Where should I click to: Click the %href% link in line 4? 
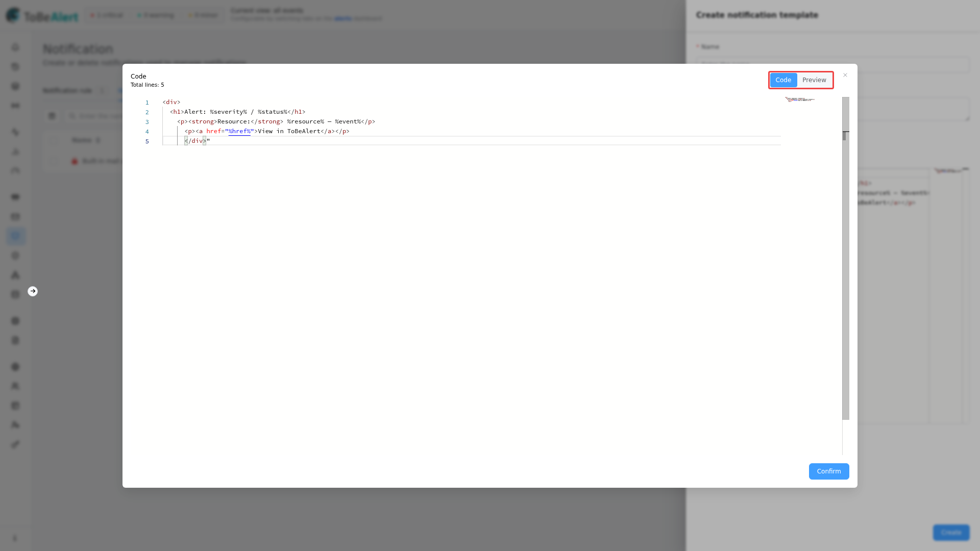[x=239, y=131]
